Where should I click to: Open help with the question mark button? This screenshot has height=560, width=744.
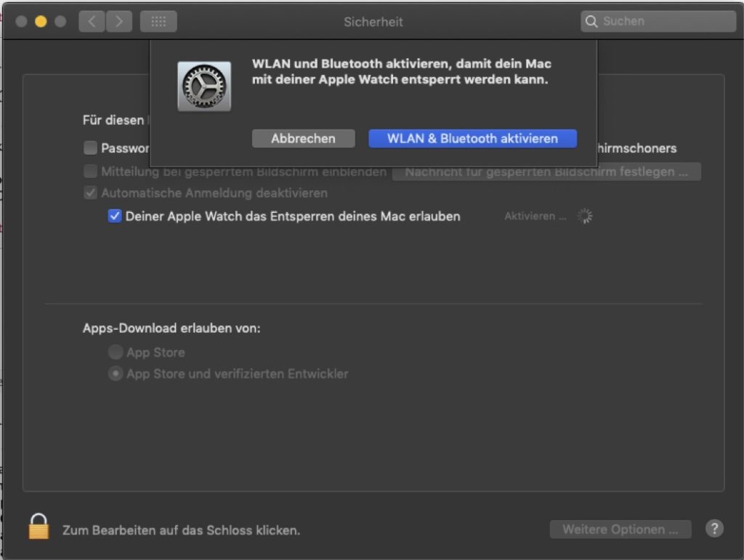coord(715,529)
